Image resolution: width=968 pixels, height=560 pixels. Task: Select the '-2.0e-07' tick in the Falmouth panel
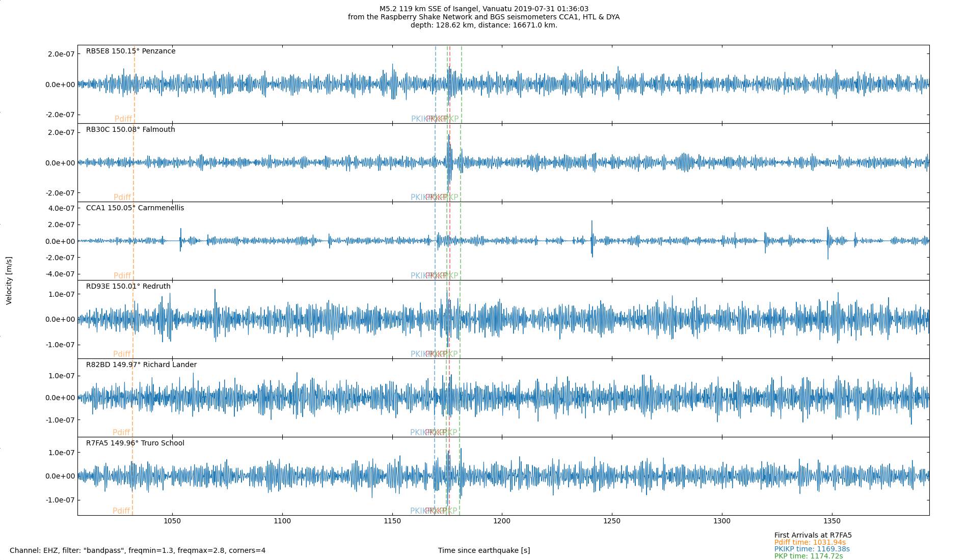(x=60, y=193)
